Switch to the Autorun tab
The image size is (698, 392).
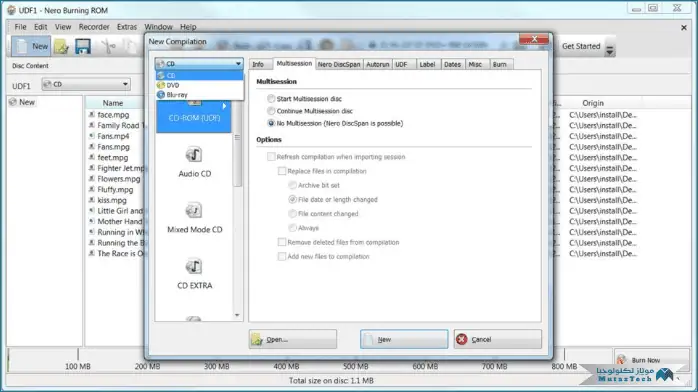[x=377, y=65]
